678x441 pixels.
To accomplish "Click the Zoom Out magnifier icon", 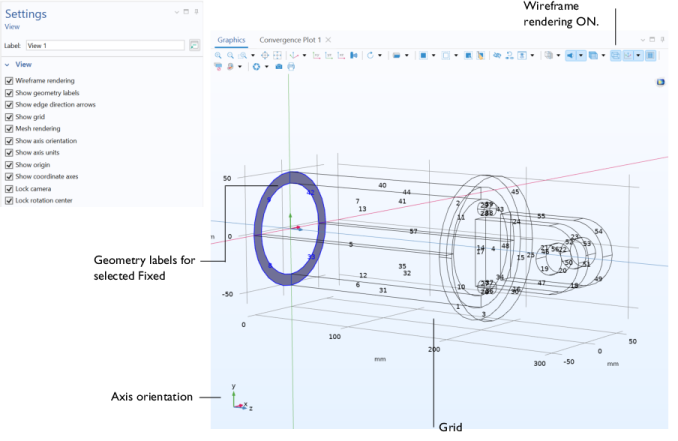I will click(x=230, y=55).
